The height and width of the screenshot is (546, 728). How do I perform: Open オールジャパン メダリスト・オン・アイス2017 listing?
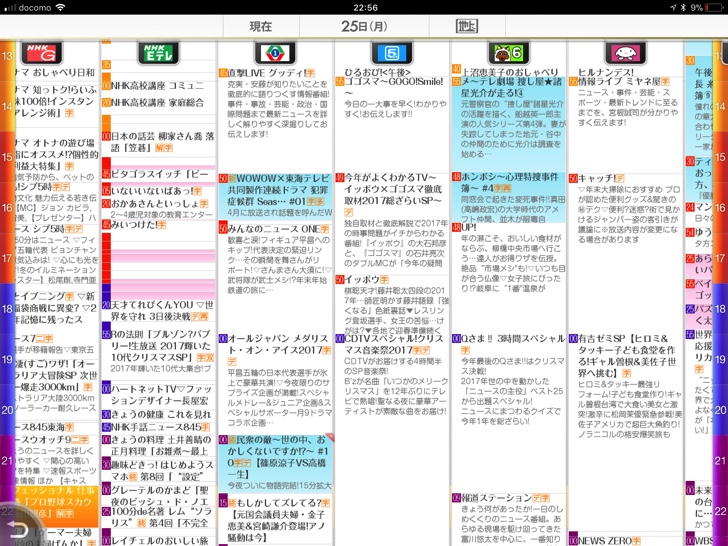pyautogui.click(x=277, y=344)
